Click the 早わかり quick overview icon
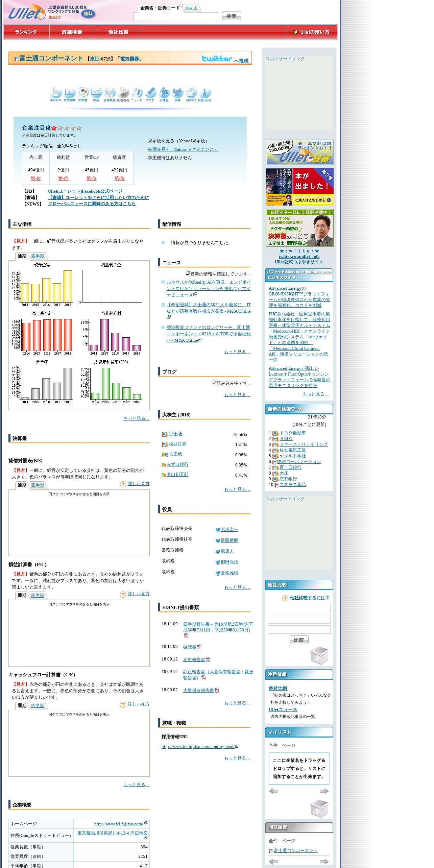Screen dimensions: 434x868 tap(56, 94)
